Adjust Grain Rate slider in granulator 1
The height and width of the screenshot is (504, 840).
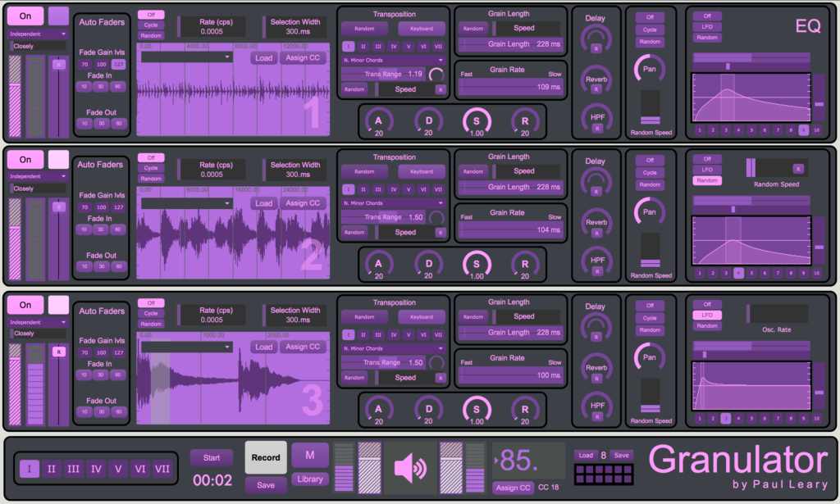pyautogui.click(x=510, y=87)
